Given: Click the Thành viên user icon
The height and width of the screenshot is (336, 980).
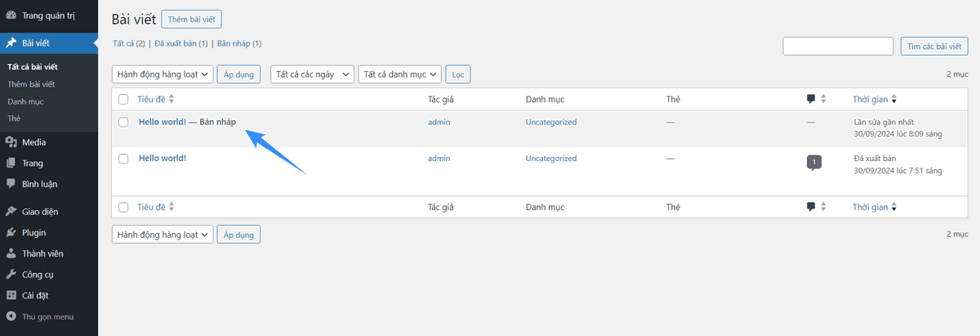Looking at the screenshot, I should 11,253.
